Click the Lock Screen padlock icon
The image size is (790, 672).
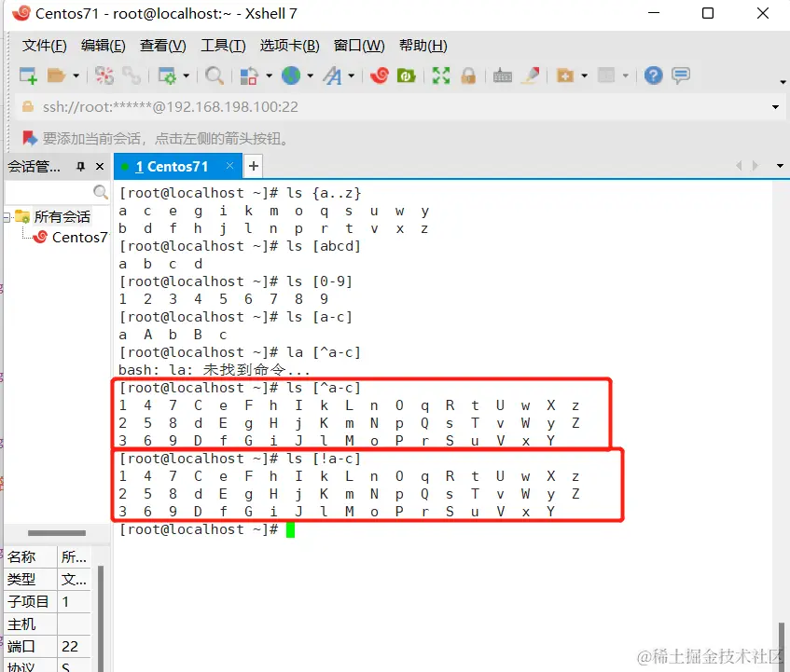(x=468, y=76)
